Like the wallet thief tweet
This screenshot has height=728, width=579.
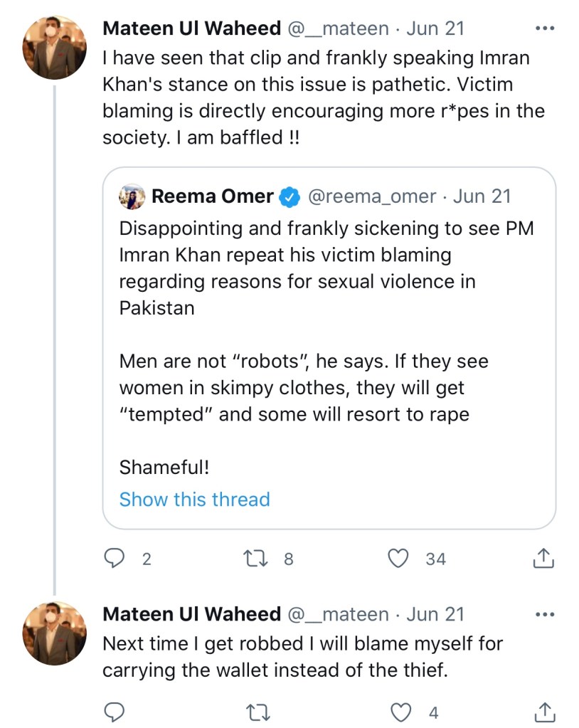point(402,712)
